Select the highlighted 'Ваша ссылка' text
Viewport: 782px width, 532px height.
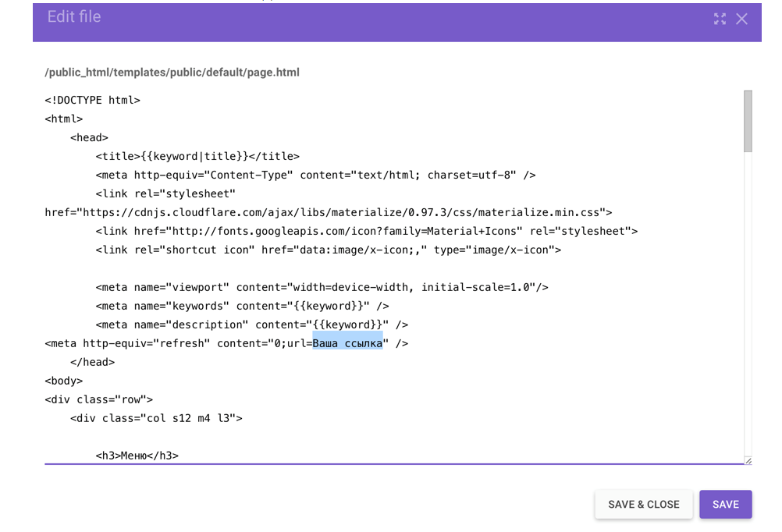[x=347, y=343]
